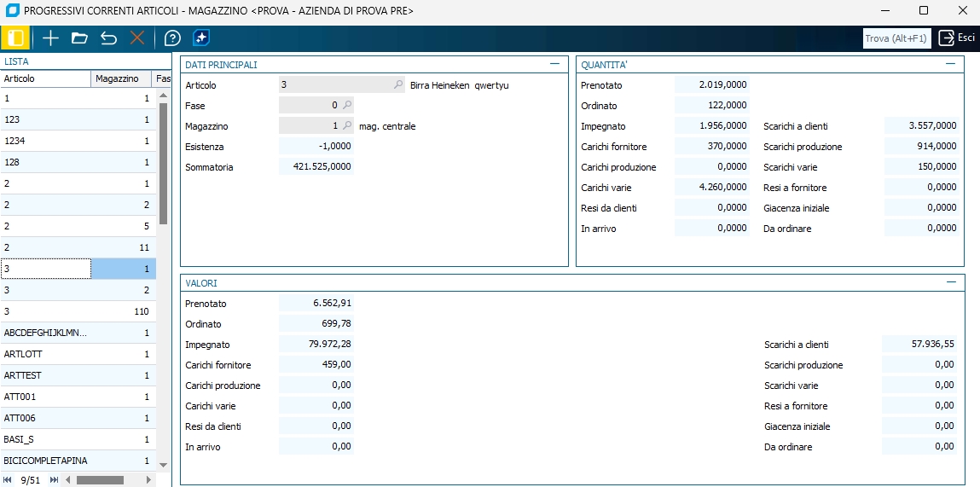Jump to first record in list
This screenshot has width=980, height=487.
click(9, 480)
